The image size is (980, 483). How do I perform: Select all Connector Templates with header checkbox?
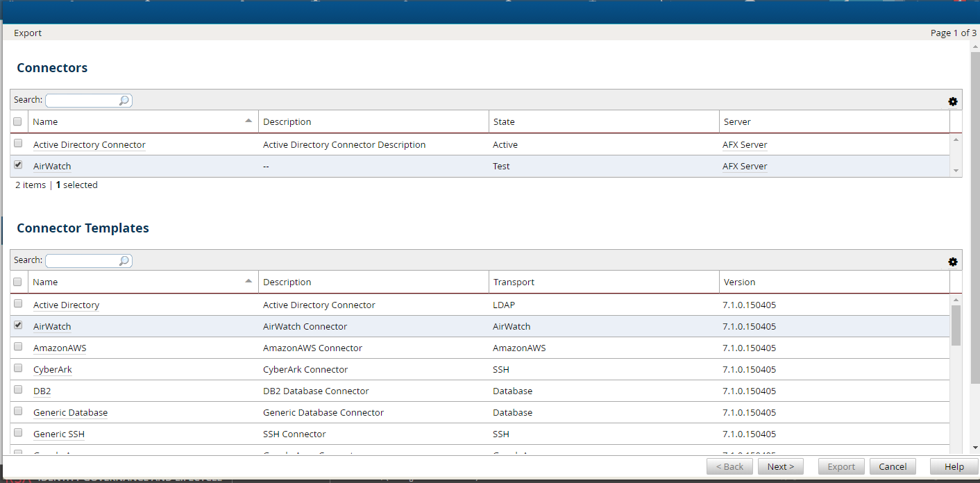pyautogui.click(x=18, y=282)
